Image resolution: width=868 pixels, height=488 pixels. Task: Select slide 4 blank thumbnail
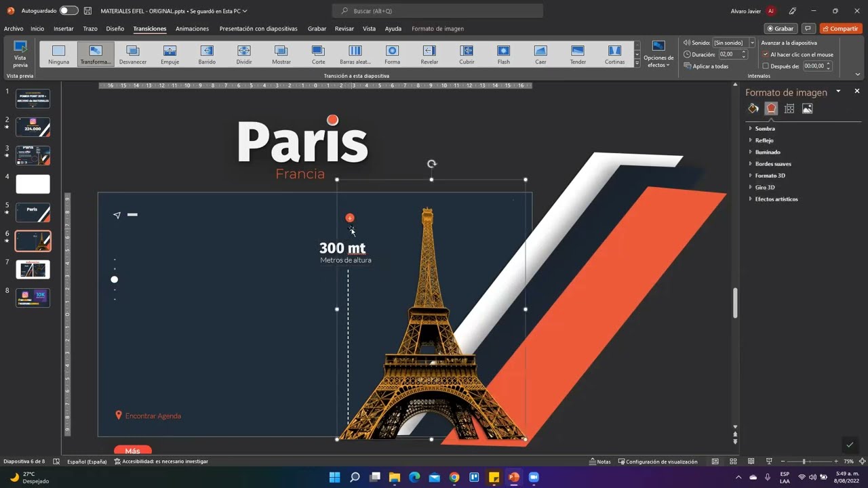[x=33, y=184]
